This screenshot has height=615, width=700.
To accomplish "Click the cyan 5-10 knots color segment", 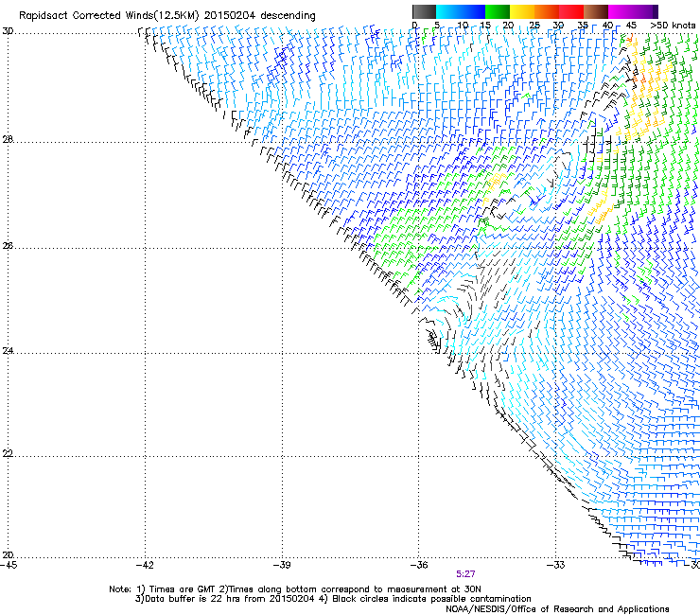I will coord(448,11).
